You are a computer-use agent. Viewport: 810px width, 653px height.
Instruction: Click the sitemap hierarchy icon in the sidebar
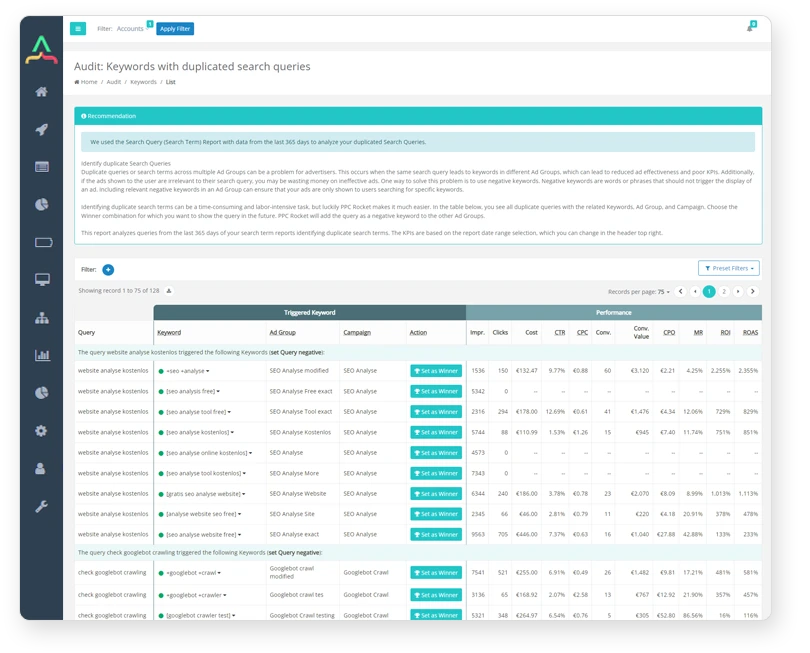41,318
